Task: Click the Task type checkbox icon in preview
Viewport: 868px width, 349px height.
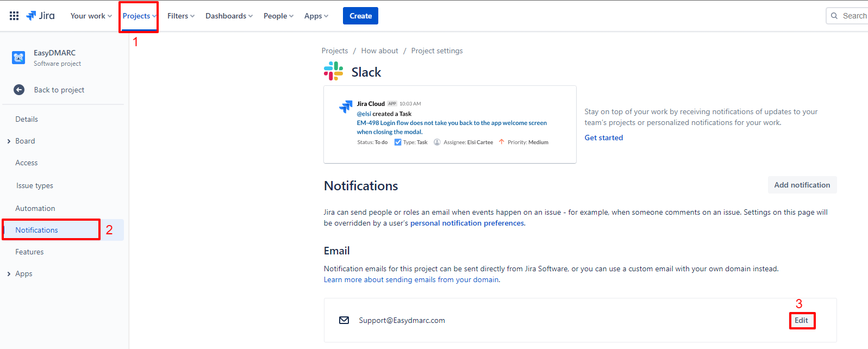Action: 398,142
